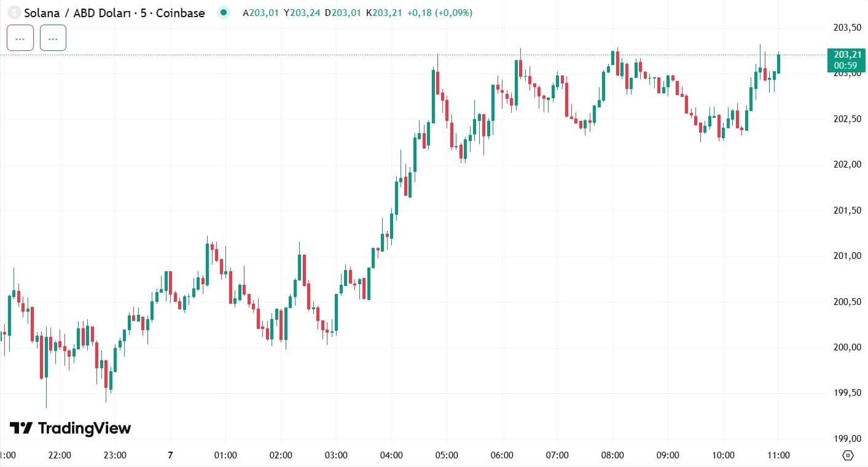Click the blue-bordered buy button
The width and height of the screenshot is (868, 467).
[x=53, y=38]
